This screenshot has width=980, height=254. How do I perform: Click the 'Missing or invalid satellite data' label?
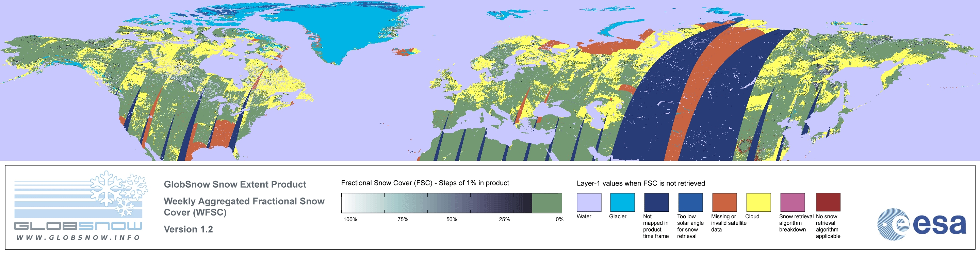tap(729, 223)
